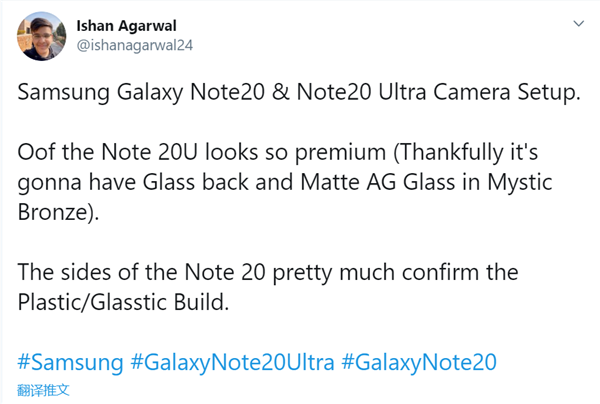This screenshot has width=600, height=404.
Task: Open the #GalaxyNote20 hashtag
Action: click(419, 361)
